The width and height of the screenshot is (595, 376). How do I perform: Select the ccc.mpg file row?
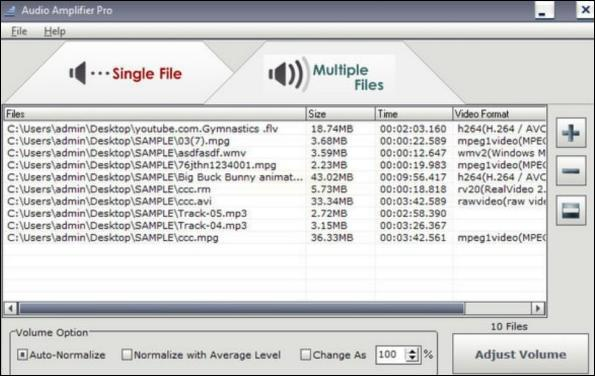coord(275,238)
